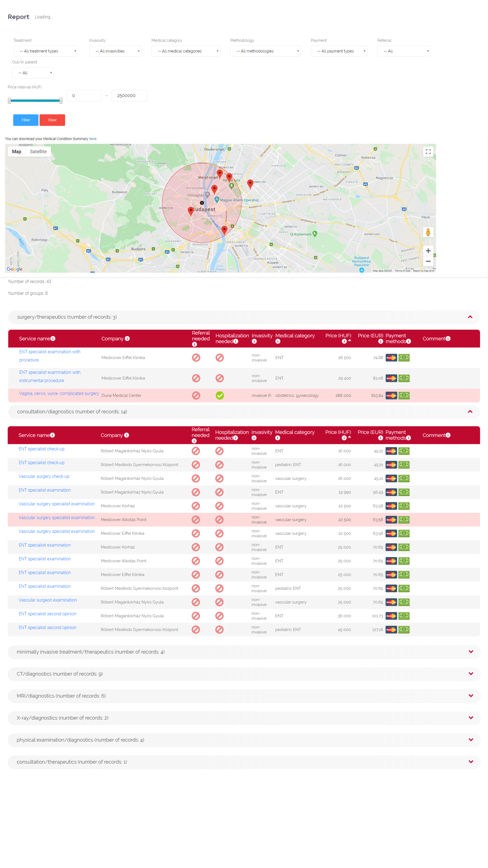
Task: Switch the map to Satellite view
Action: pos(38,152)
